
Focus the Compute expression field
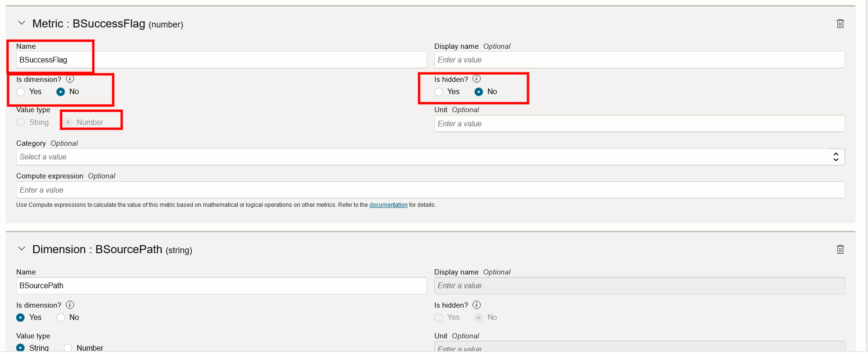[430, 190]
